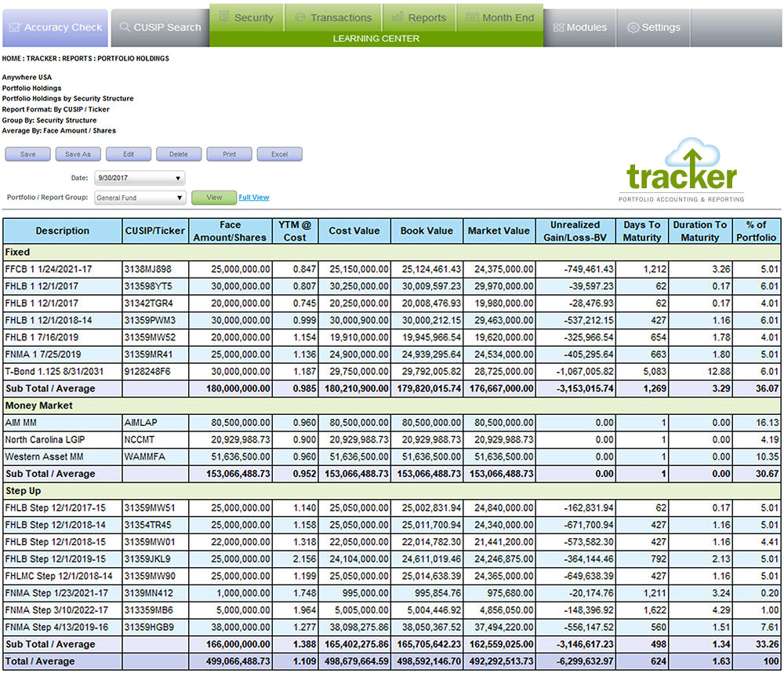784x673 pixels.
Task: Click the Market Value column header
Action: [499, 231]
